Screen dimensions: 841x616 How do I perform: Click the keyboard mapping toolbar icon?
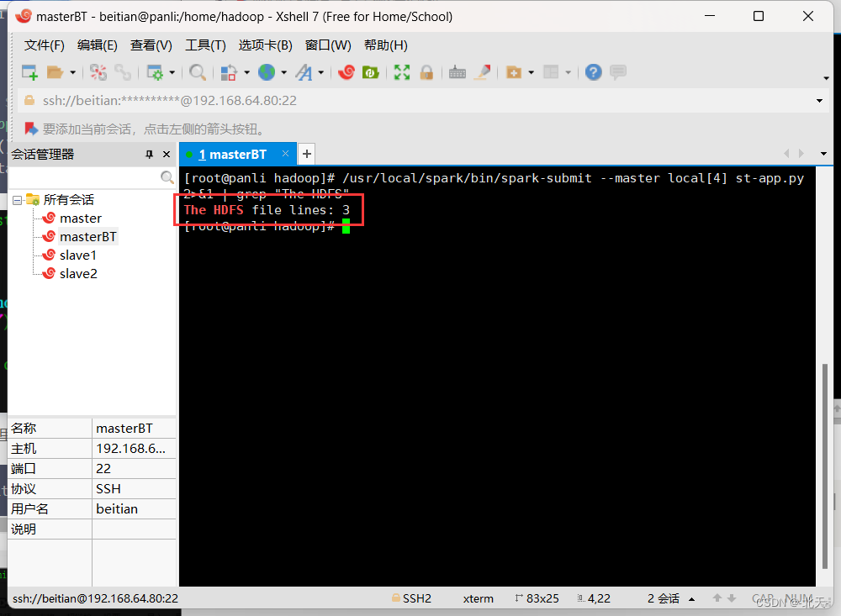pos(457,71)
